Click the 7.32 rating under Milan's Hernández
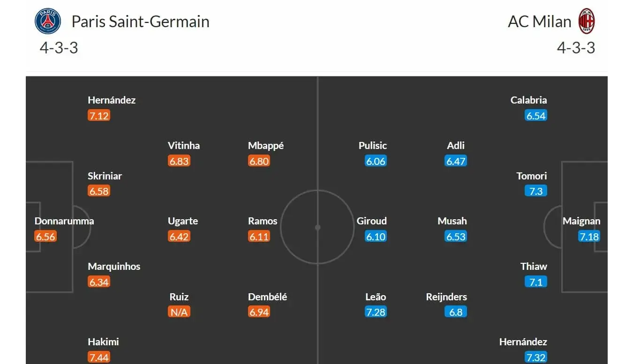Image resolution: width=633 pixels, height=364 pixels. tap(535, 357)
